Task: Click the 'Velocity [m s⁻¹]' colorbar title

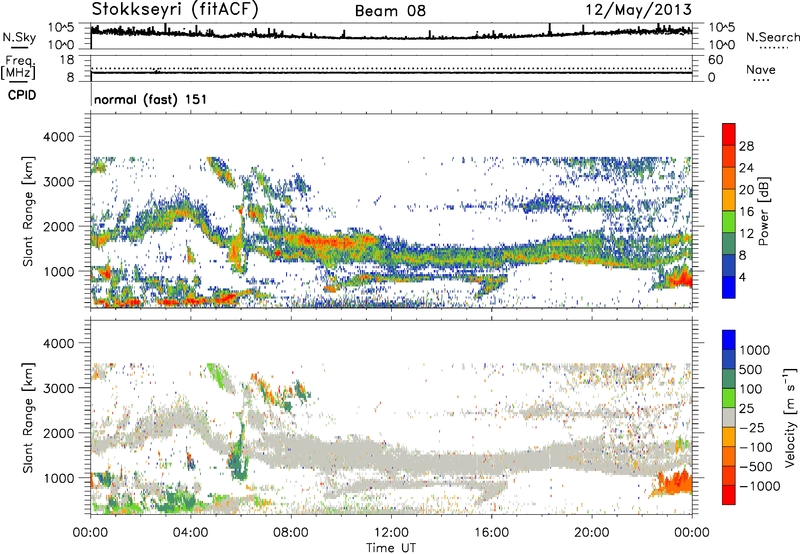Action: click(x=790, y=417)
